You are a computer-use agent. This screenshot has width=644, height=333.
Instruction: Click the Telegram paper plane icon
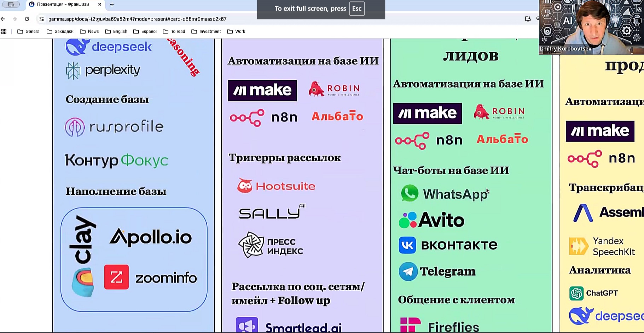coord(408,271)
